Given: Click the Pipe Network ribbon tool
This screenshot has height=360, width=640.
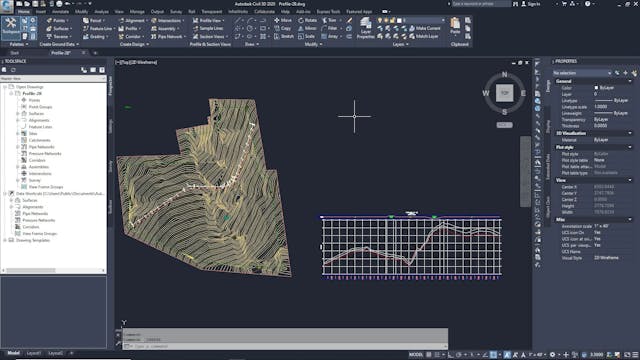Looking at the screenshot, I should coord(168,36).
